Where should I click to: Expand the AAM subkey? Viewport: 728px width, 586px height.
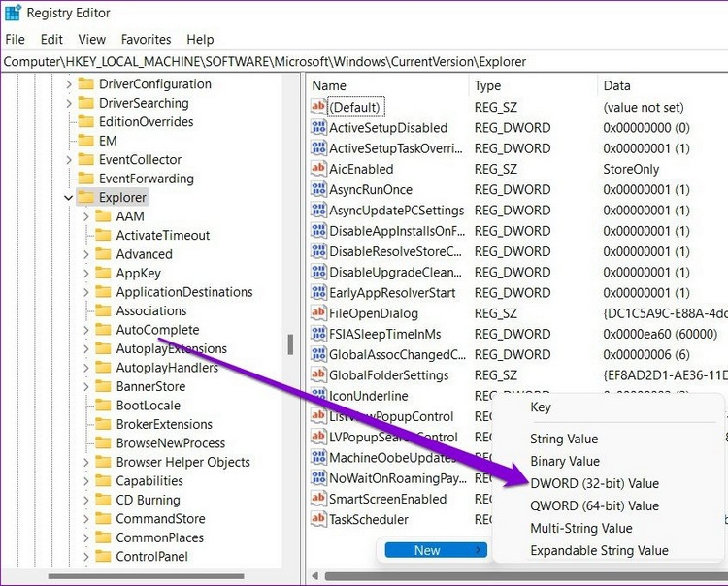(x=85, y=216)
